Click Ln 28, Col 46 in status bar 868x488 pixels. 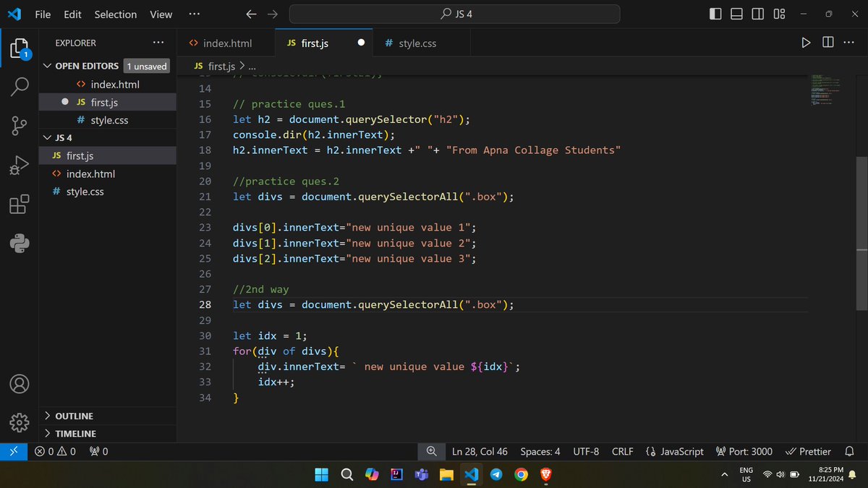coord(480,451)
